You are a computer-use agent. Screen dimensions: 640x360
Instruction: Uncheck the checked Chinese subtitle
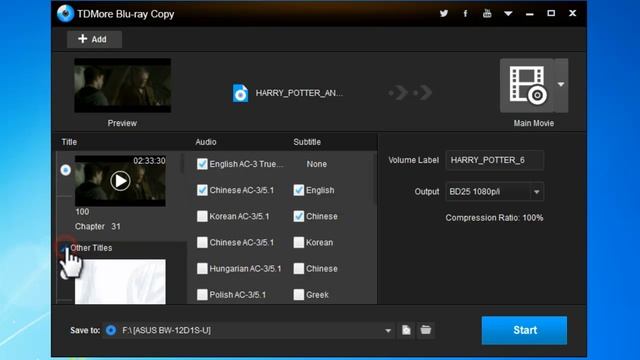coord(299,216)
